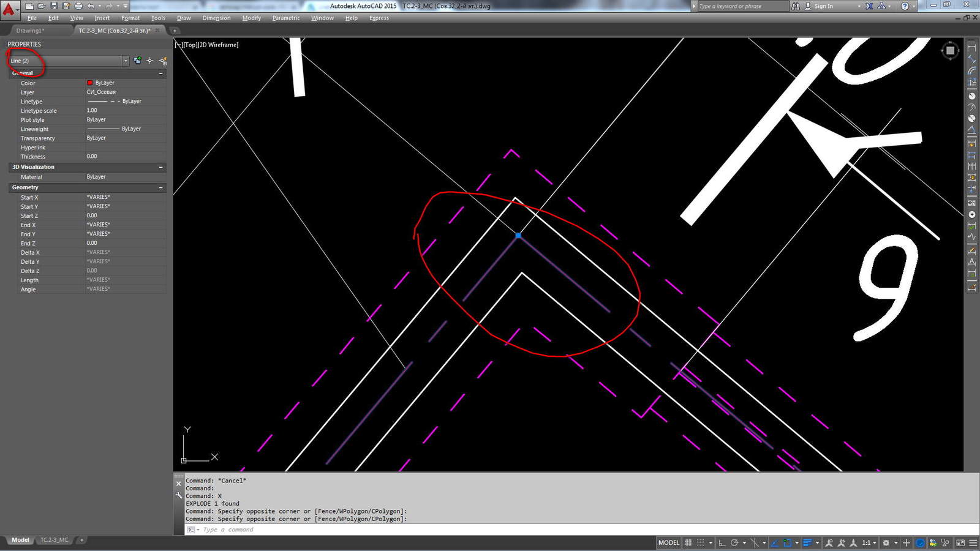Click the New drawing icon

[29, 6]
